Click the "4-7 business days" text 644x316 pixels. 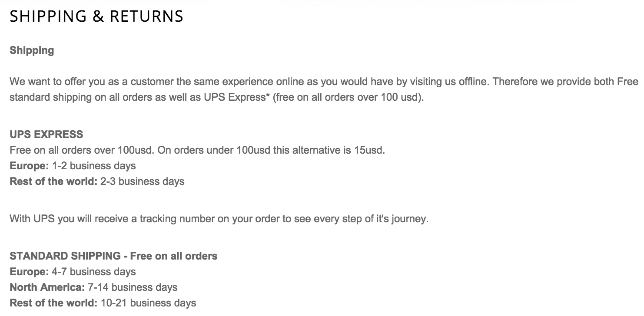pos(93,272)
